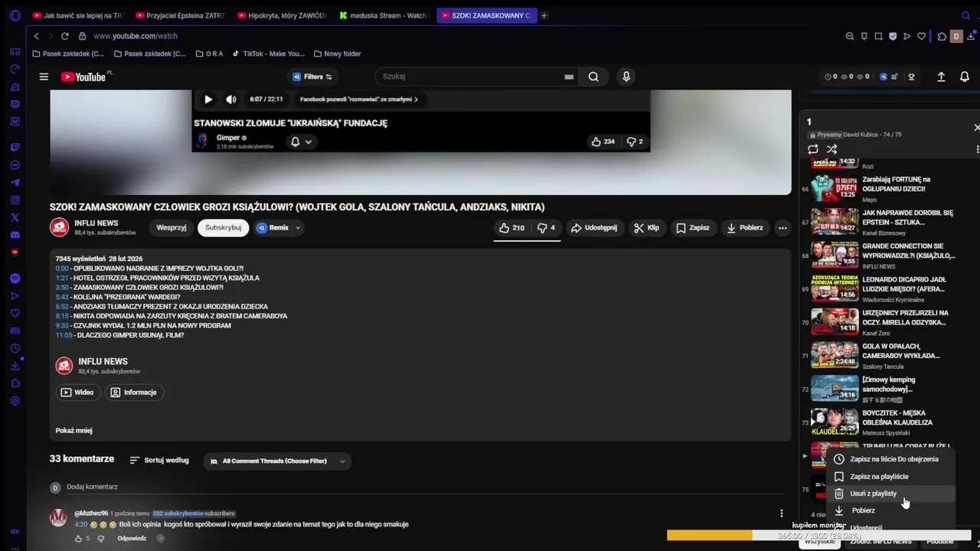Subscribe to INFLU NEWS channel
This screenshot has width=980, height=551.
point(223,227)
